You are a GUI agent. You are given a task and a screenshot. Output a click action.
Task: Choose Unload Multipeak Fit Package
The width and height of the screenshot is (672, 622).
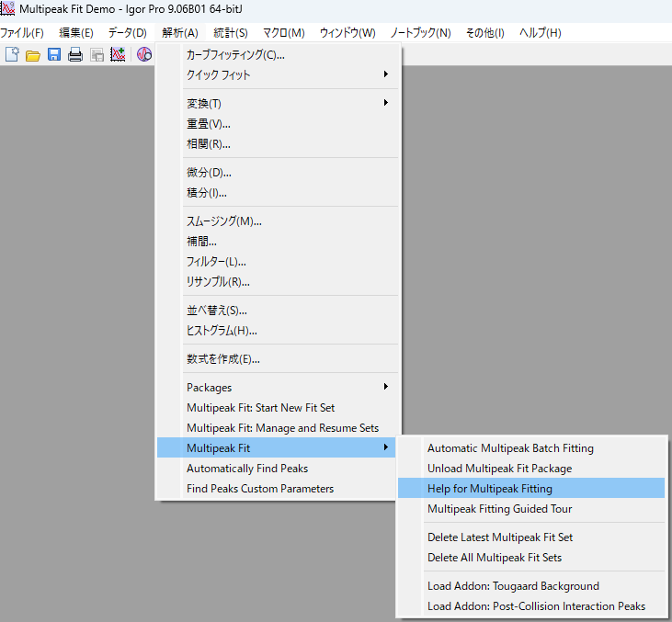tap(531, 469)
